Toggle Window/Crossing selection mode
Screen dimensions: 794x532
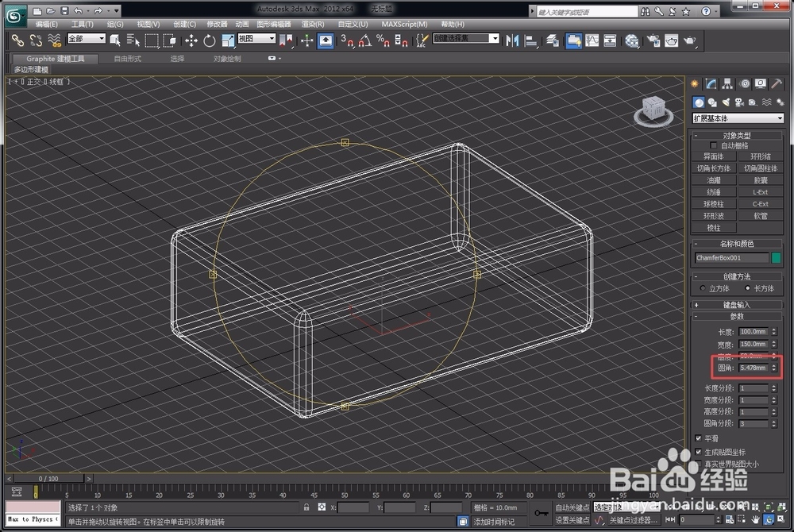click(170, 40)
